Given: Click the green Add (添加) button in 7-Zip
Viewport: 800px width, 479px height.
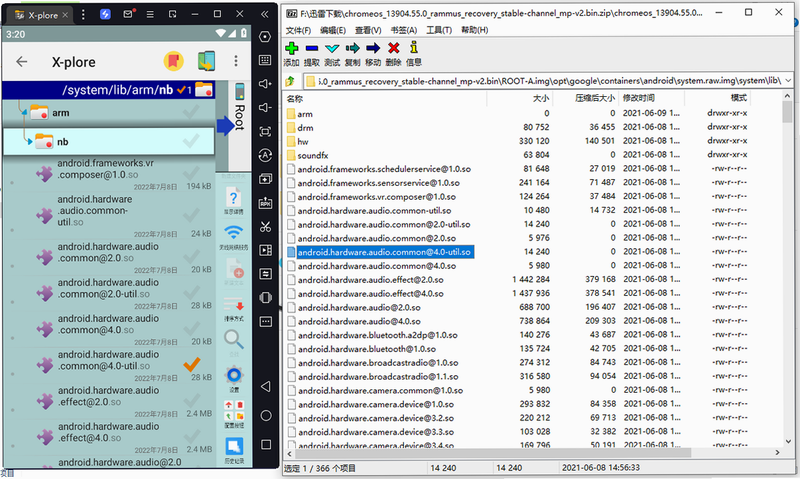Looking at the screenshot, I should coord(291,48).
